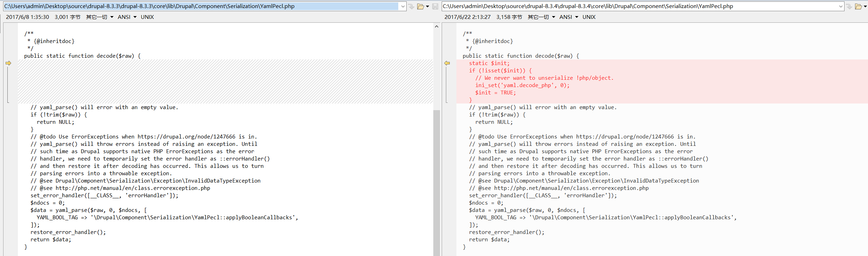The height and width of the screenshot is (256, 868).
Task: Click the hatched missing-lines block in left pane
Action: click(226, 81)
